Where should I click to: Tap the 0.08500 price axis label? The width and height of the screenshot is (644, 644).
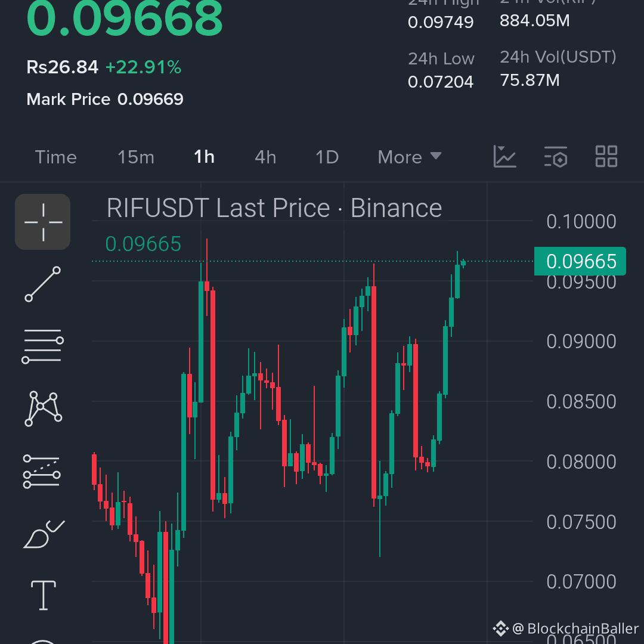(581, 401)
